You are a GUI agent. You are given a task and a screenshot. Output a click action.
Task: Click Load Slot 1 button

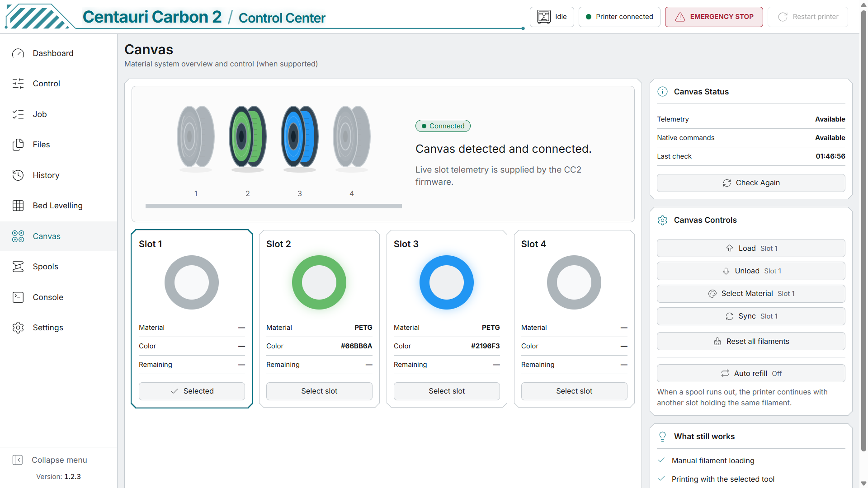pos(751,249)
